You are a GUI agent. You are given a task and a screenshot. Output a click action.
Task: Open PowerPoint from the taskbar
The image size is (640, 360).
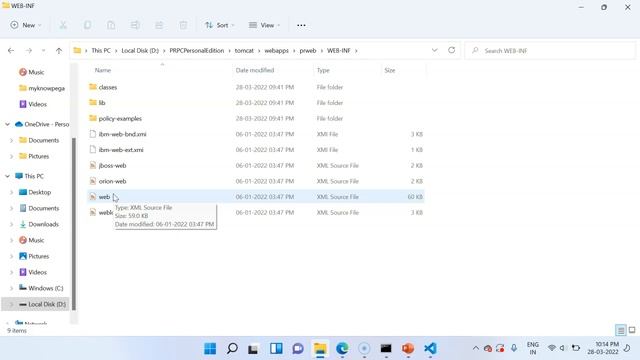click(x=408, y=349)
